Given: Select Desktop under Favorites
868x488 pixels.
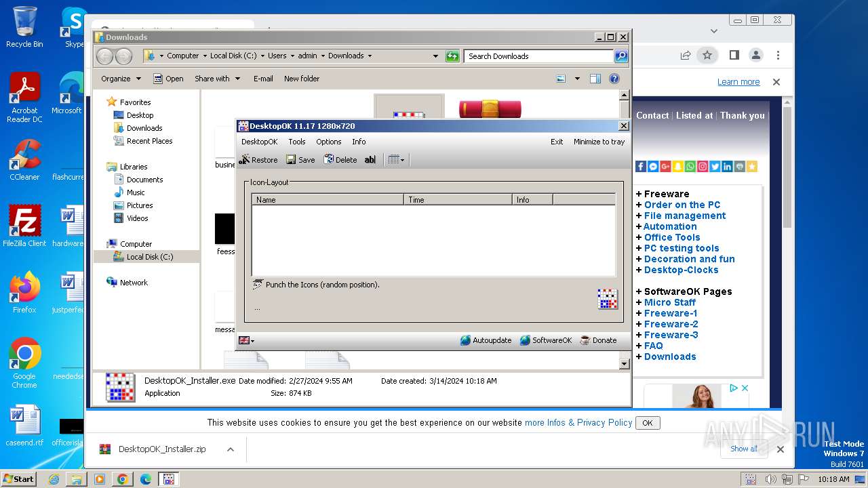Looking at the screenshot, I should (x=140, y=115).
